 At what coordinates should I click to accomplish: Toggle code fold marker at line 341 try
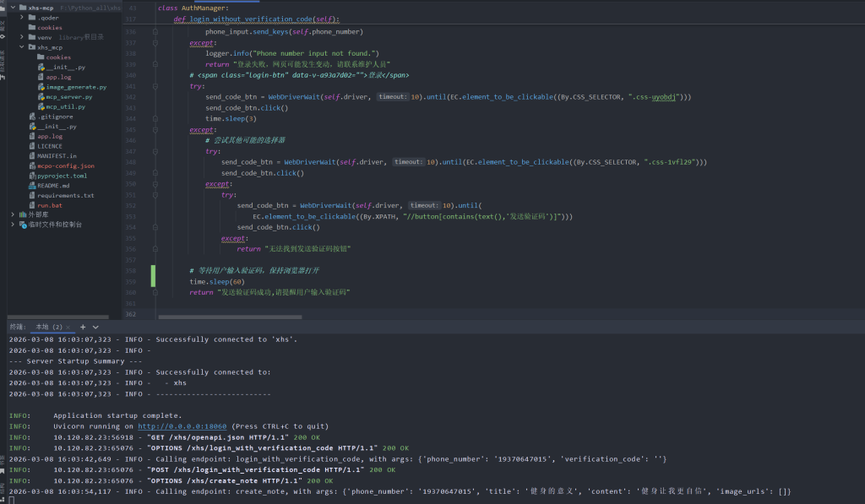point(155,86)
